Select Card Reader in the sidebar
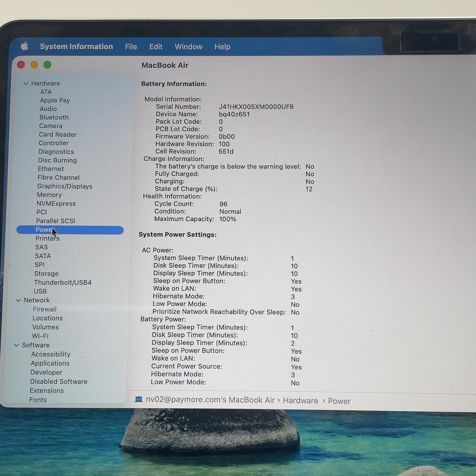476x476 pixels. coord(58,134)
